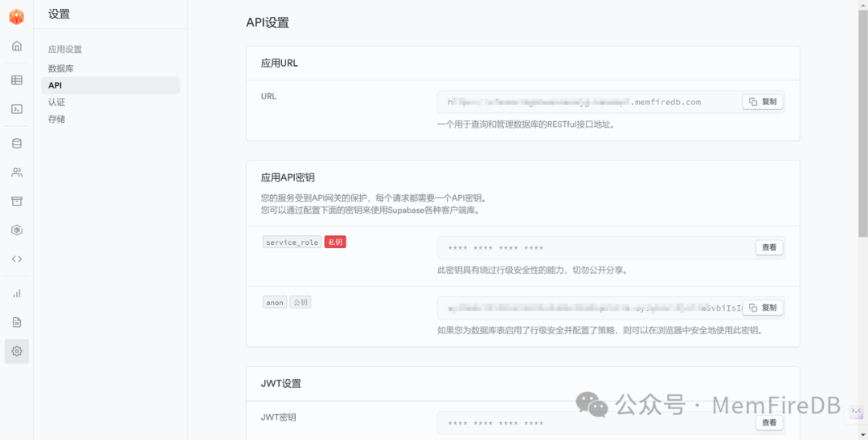
Task: Open the Users authentication icon
Action: [x=17, y=173]
